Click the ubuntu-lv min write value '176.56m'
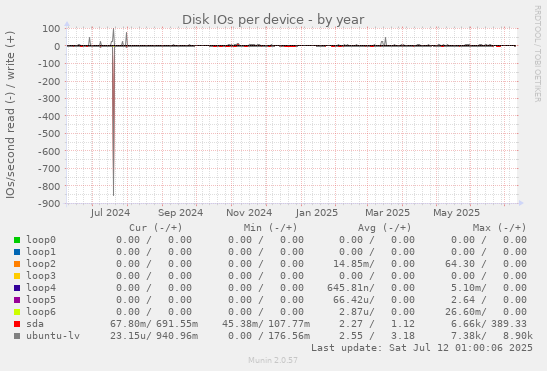Viewport: 547px width, 371px height. [289, 336]
